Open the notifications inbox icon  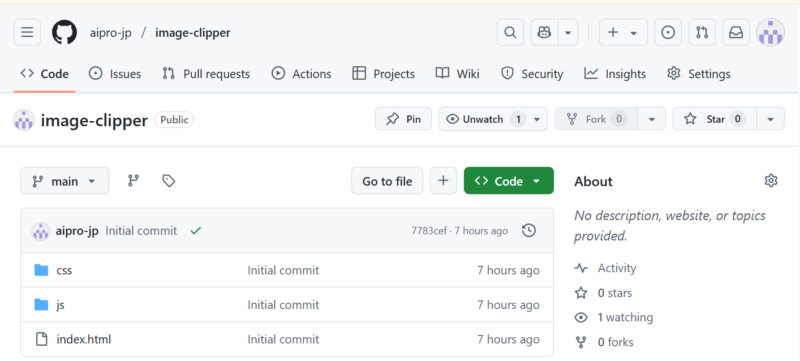click(x=736, y=33)
